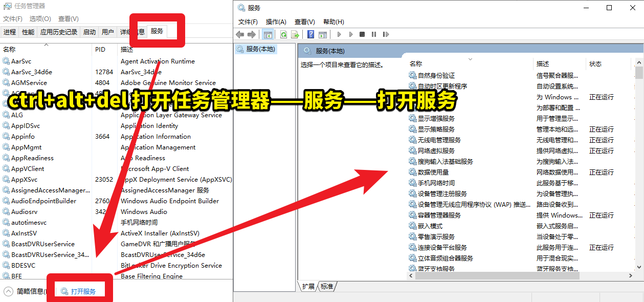Navigate back in the Services console
The height and width of the screenshot is (302, 644).
point(239,34)
